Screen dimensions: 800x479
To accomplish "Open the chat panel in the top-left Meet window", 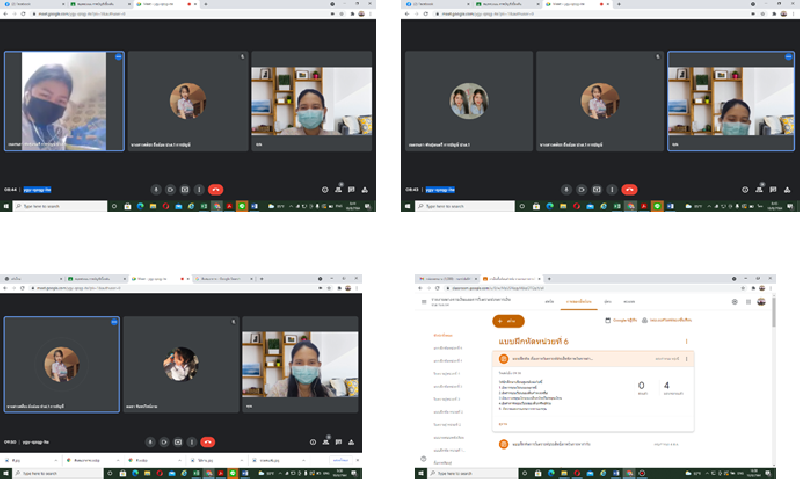I will click(x=353, y=189).
